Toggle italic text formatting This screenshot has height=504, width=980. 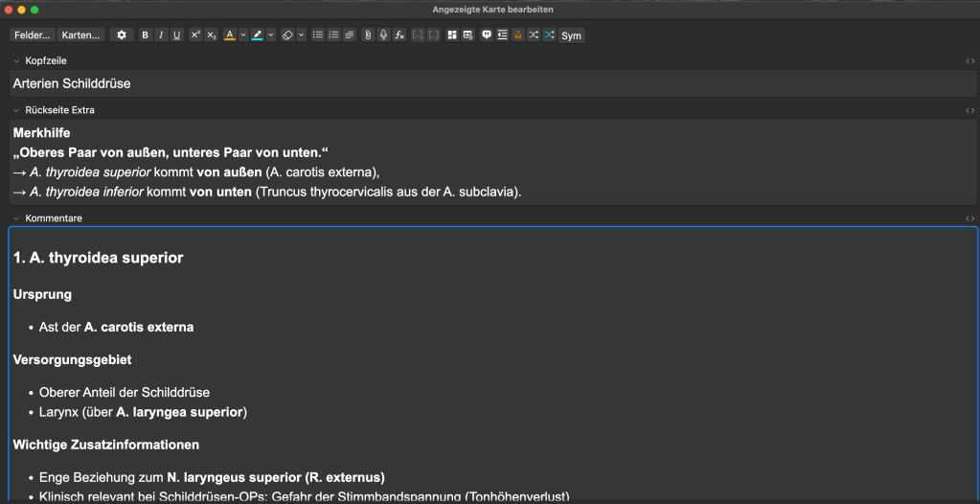tap(161, 35)
